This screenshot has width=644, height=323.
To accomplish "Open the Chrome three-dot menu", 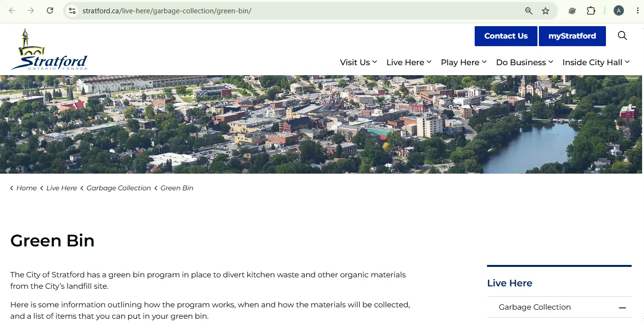I will click(x=637, y=10).
